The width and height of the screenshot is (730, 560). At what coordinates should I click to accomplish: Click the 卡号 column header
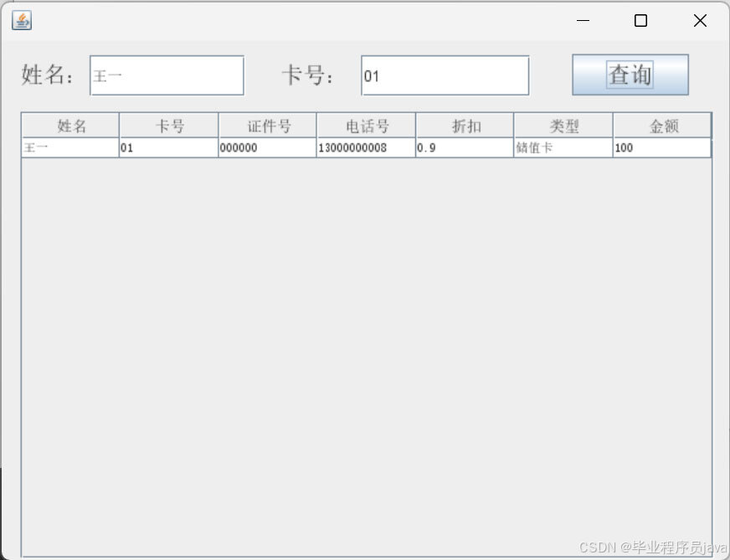pyautogui.click(x=167, y=126)
